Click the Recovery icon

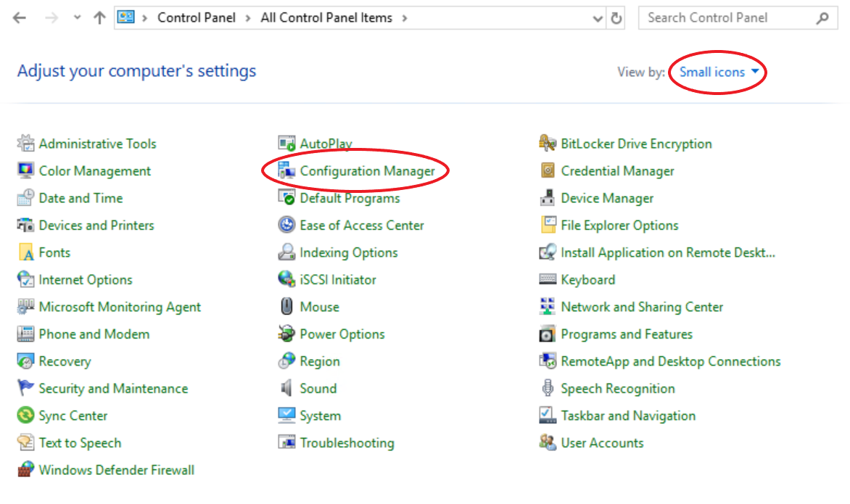[x=25, y=361]
